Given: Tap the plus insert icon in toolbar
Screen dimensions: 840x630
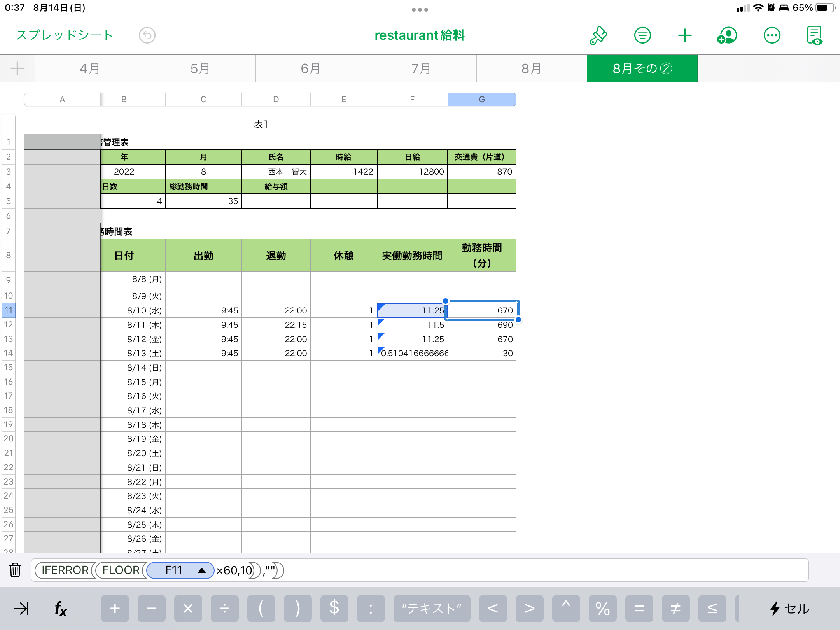Looking at the screenshot, I should (x=685, y=35).
